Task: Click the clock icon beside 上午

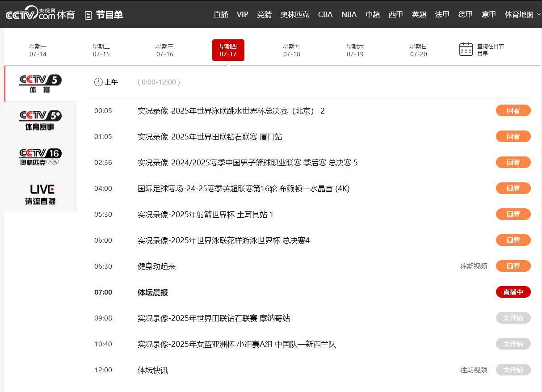Action: (x=98, y=82)
